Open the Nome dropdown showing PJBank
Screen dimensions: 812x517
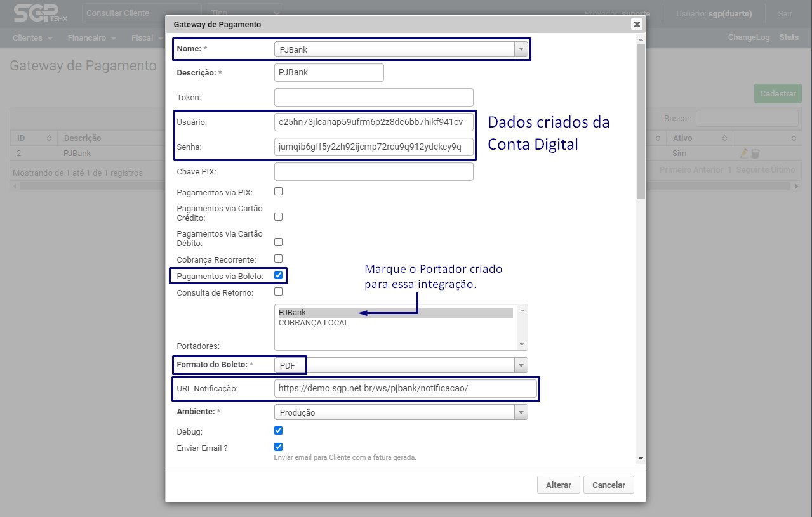401,49
